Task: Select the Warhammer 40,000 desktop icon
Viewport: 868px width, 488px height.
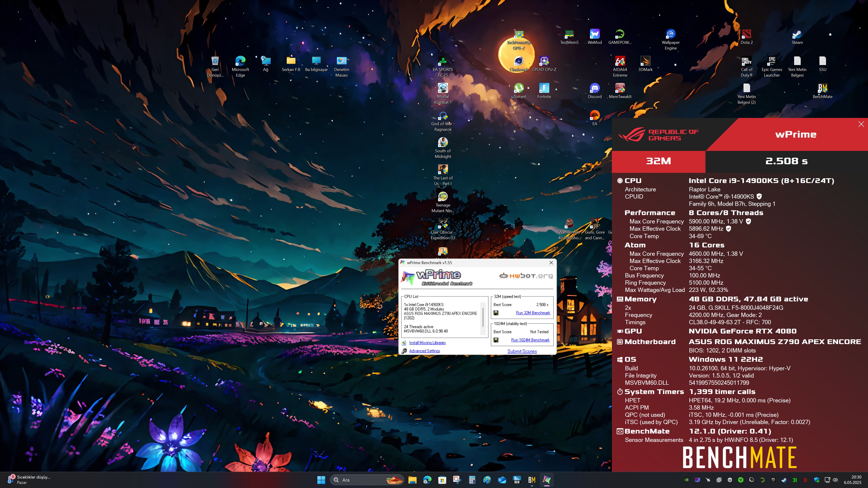Action: tap(569, 229)
